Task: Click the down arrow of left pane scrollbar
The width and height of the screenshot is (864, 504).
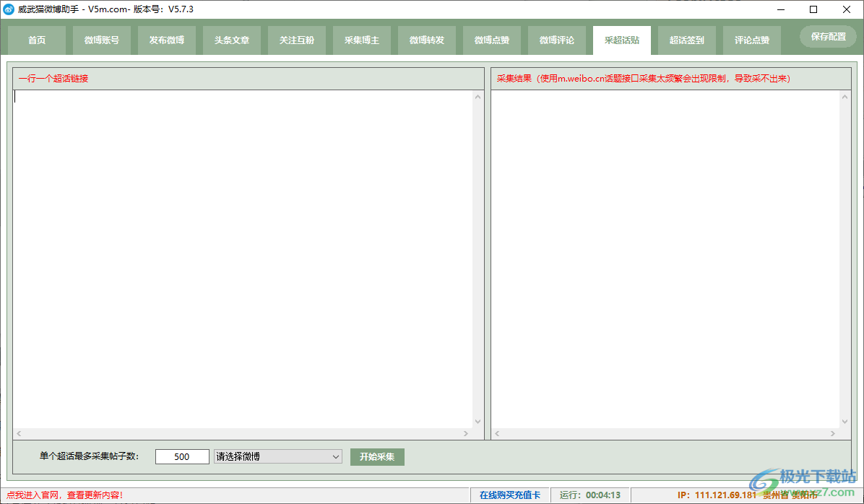Action: 478,422
